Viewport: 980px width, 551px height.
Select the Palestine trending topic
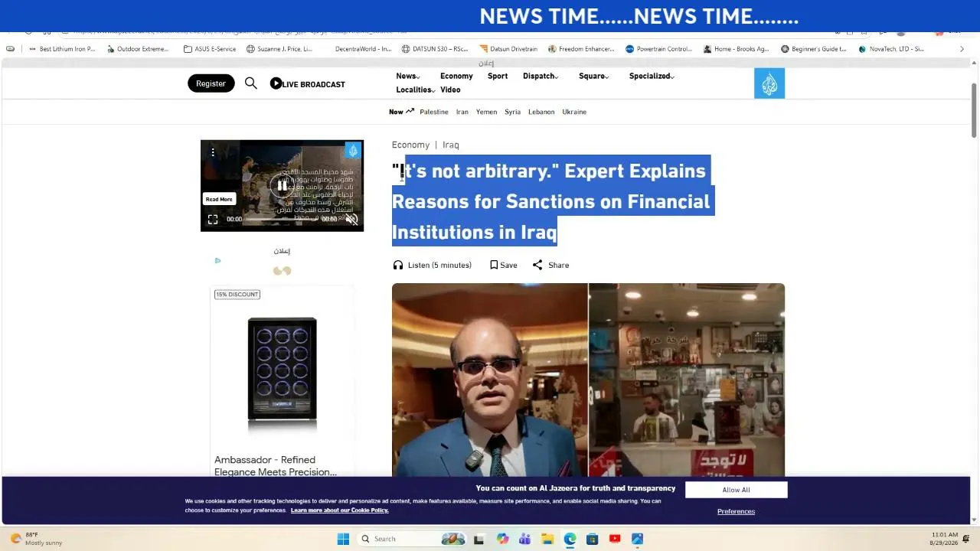click(434, 112)
